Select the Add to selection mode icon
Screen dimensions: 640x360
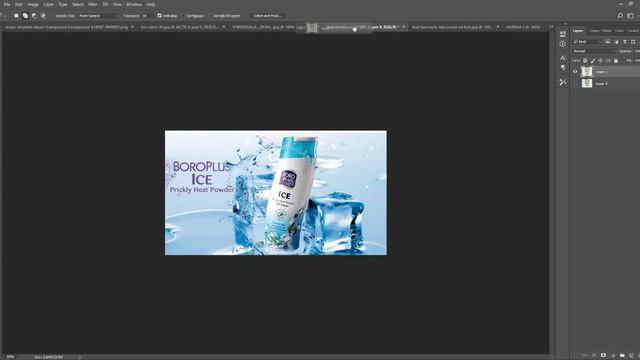(x=25, y=16)
